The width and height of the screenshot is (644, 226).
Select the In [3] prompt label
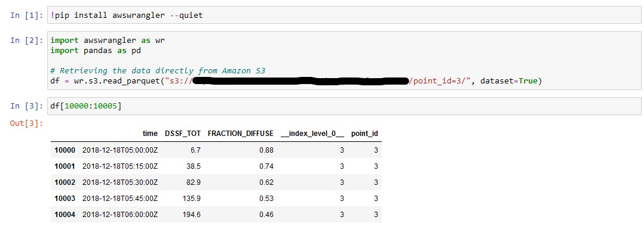(27, 106)
